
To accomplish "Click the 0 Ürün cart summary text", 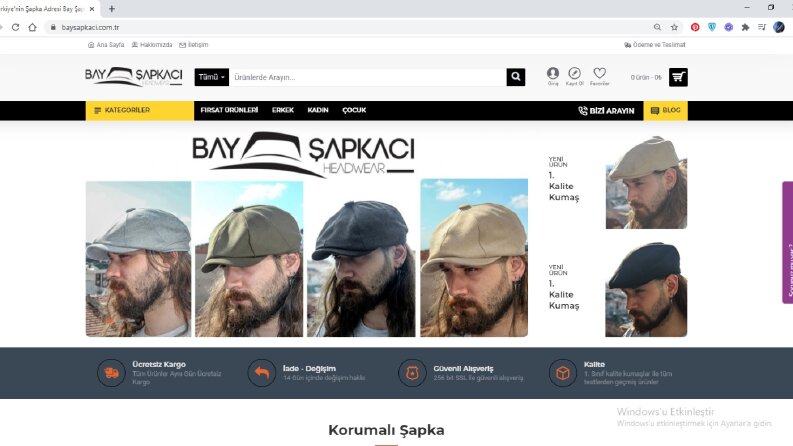I will coord(646,77).
